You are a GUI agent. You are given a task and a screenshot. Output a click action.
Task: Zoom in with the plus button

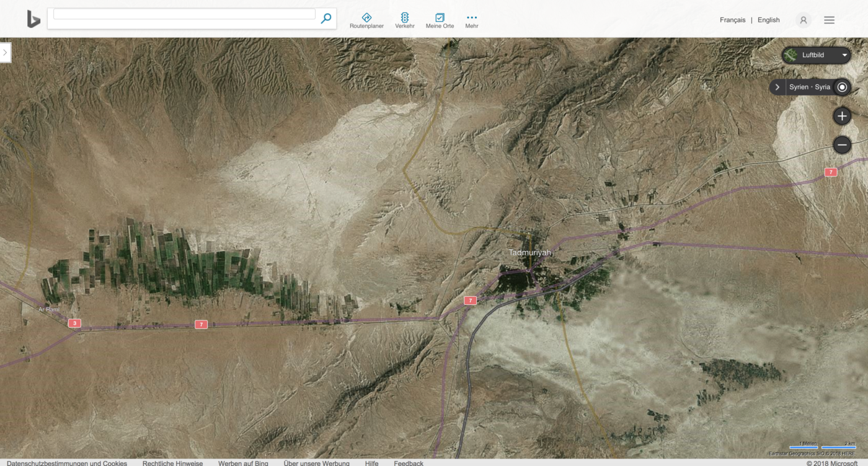[x=841, y=116]
